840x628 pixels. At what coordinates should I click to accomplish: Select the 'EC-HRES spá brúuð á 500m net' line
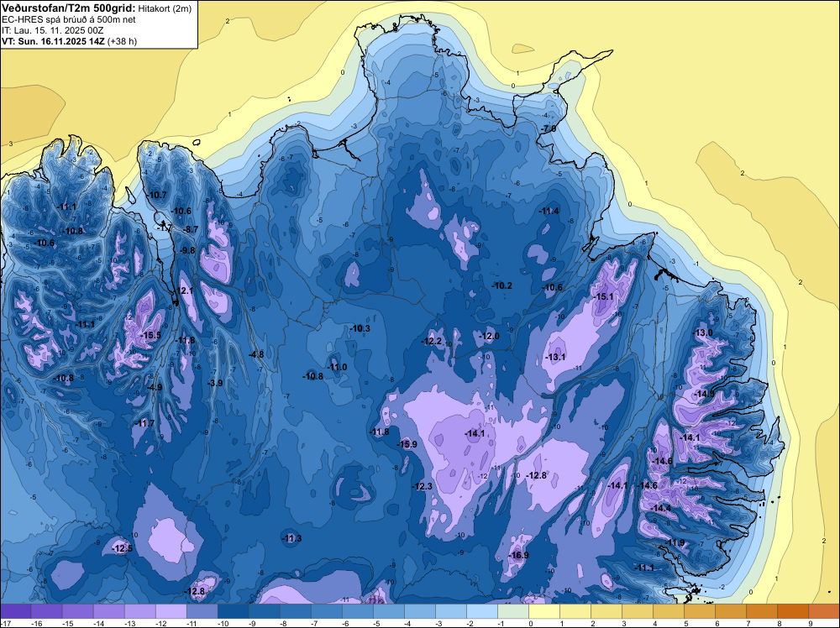pos(69,19)
